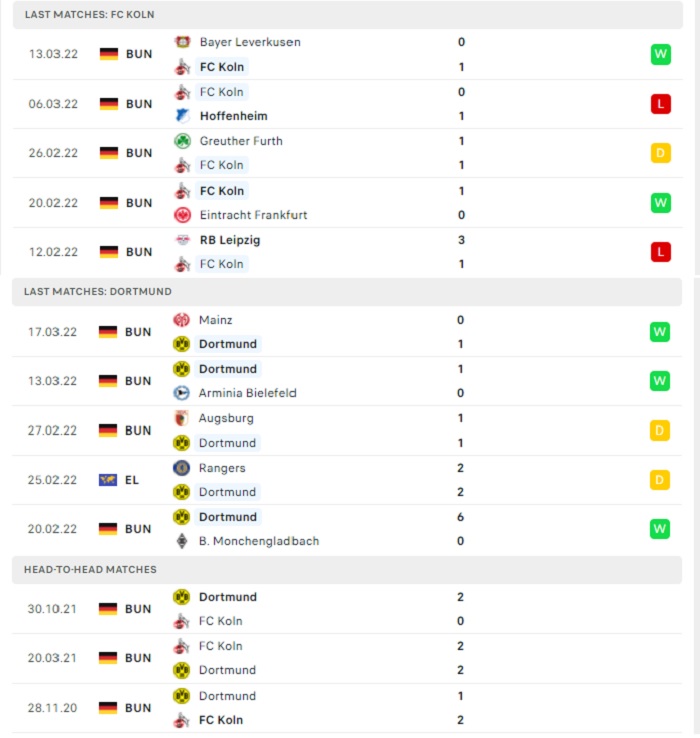The height and width of the screenshot is (738, 700).
Task: Click the Arminia Bielefeld team logo
Action: coord(182,393)
